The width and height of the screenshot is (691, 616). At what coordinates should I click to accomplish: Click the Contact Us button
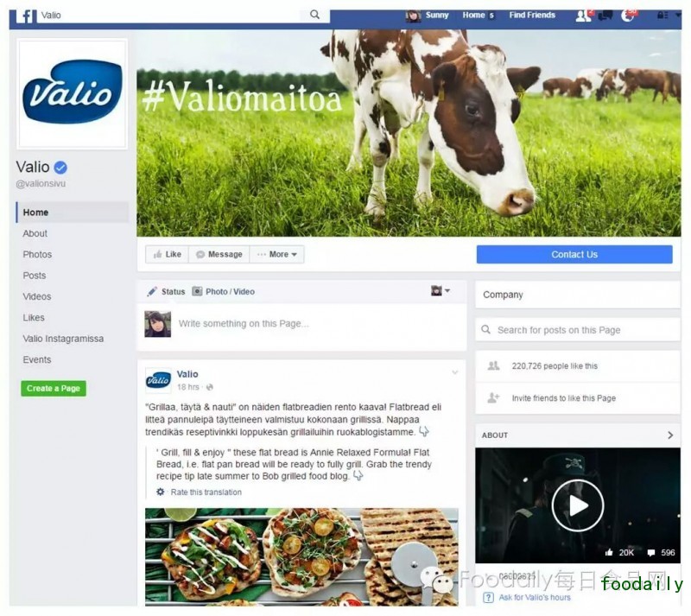(574, 254)
